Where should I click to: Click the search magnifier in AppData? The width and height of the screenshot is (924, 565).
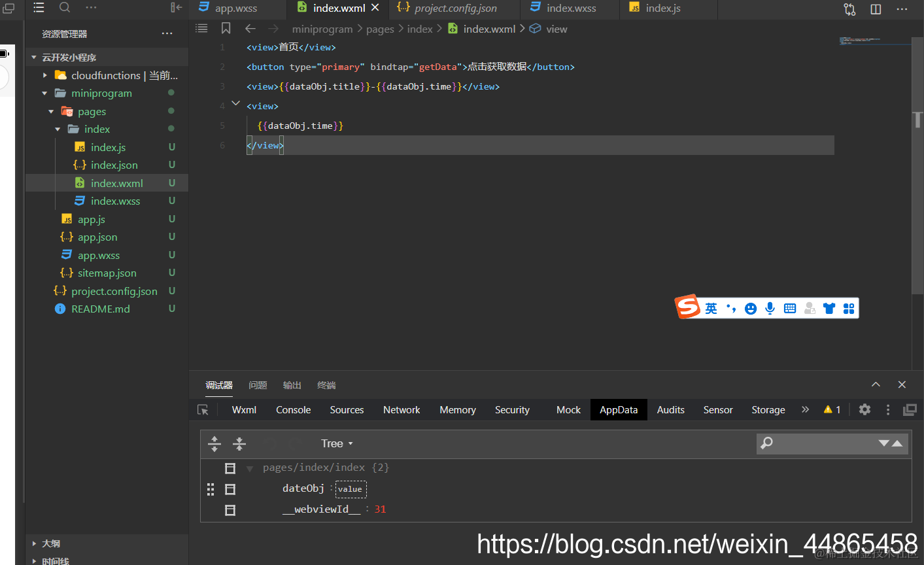click(x=767, y=443)
